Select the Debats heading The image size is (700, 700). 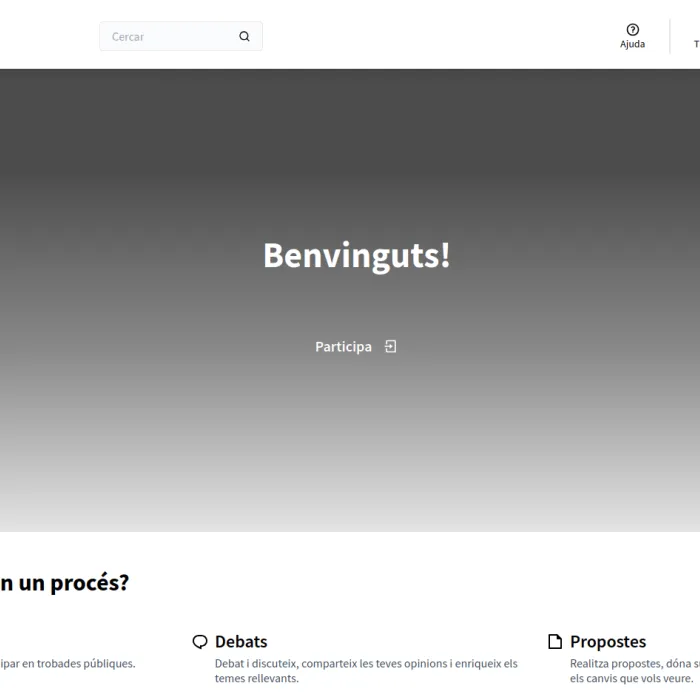[x=241, y=642]
